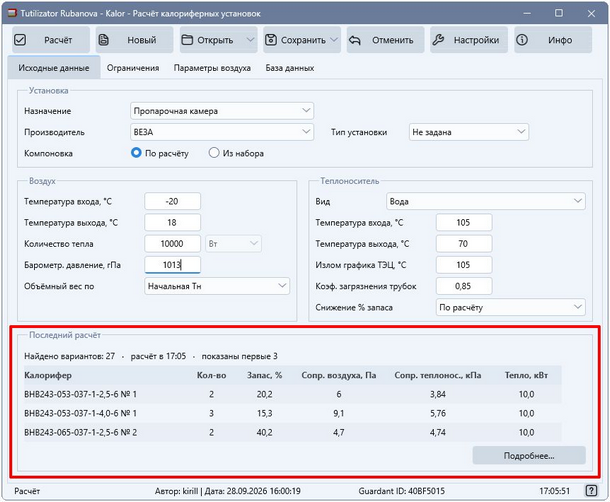Expand the Открыть dropdown arrow

coord(251,40)
